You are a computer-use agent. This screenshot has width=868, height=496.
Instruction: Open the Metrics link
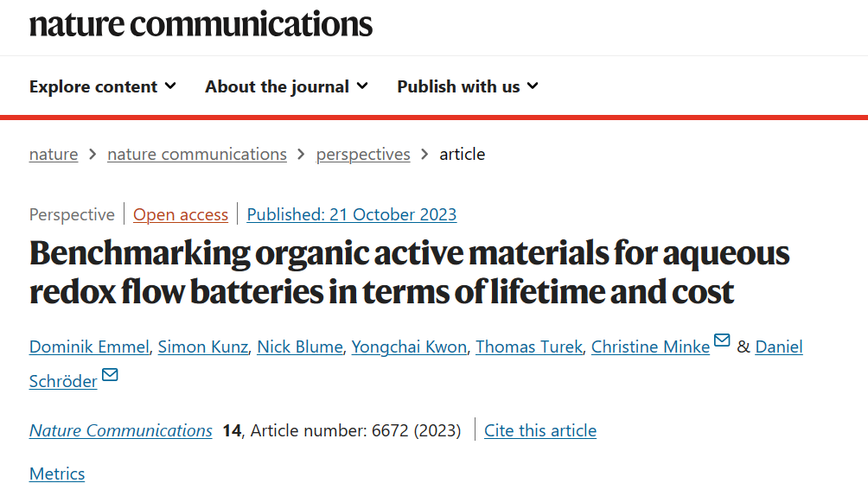click(57, 474)
